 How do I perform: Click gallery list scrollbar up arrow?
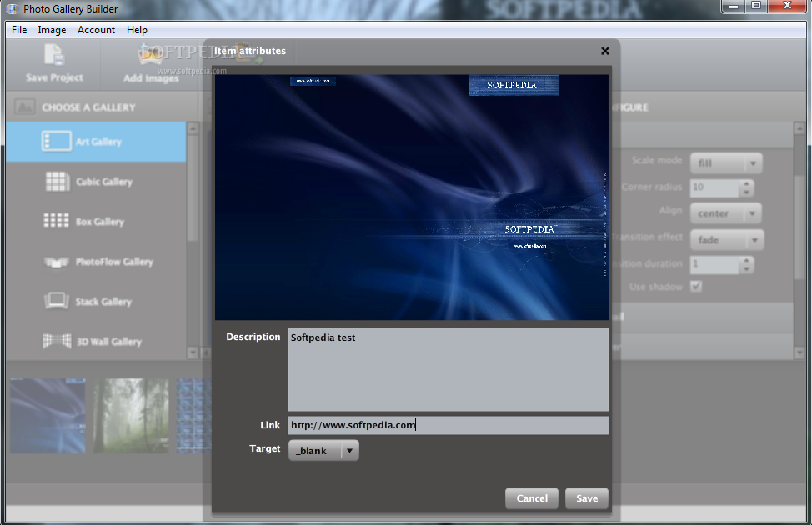193,127
